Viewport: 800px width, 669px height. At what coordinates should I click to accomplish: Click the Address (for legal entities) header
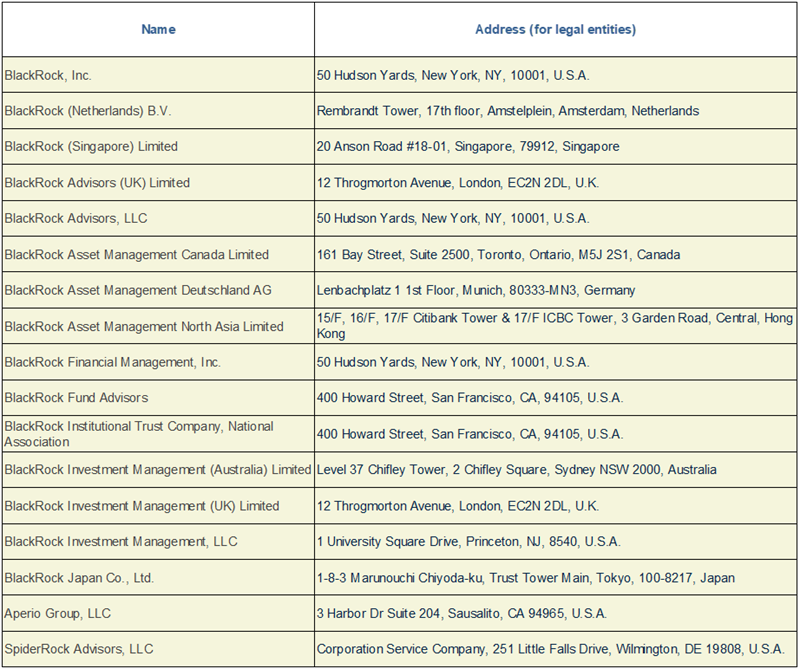pyautogui.click(x=555, y=29)
